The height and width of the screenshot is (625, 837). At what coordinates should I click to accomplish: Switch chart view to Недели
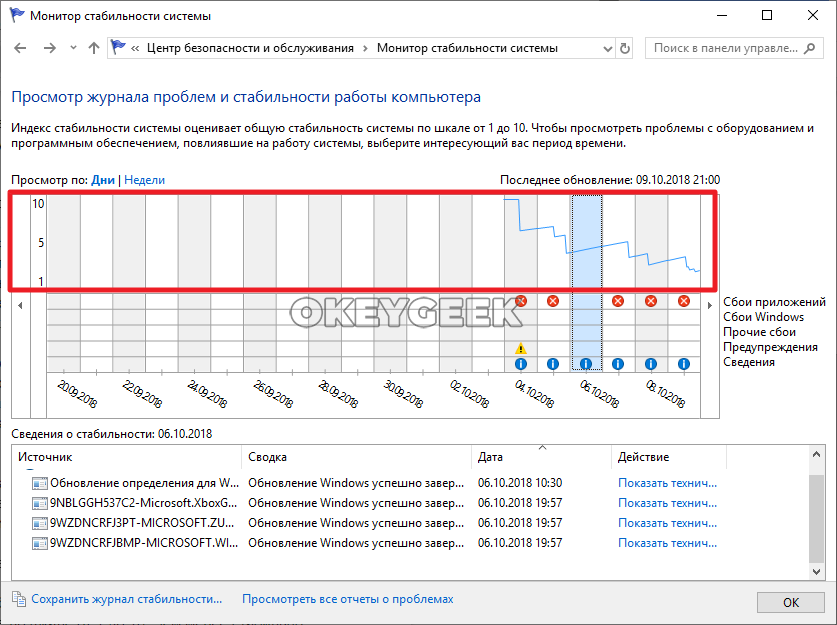click(x=144, y=180)
